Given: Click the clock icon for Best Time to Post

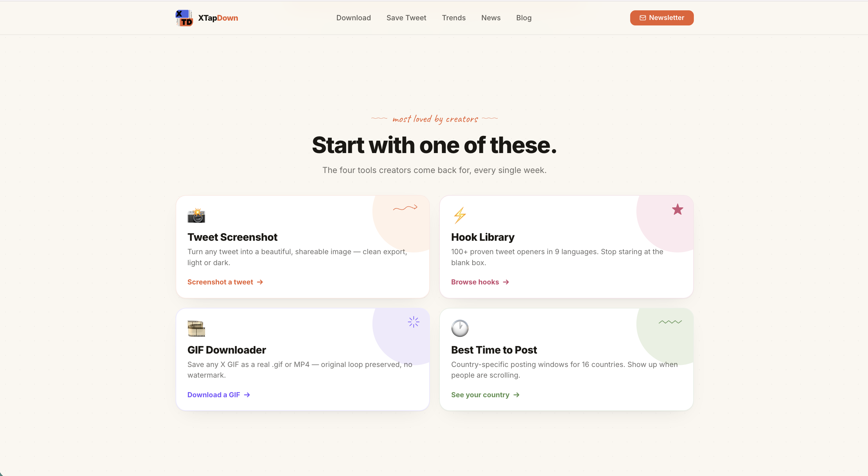Looking at the screenshot, I should 460,328.
